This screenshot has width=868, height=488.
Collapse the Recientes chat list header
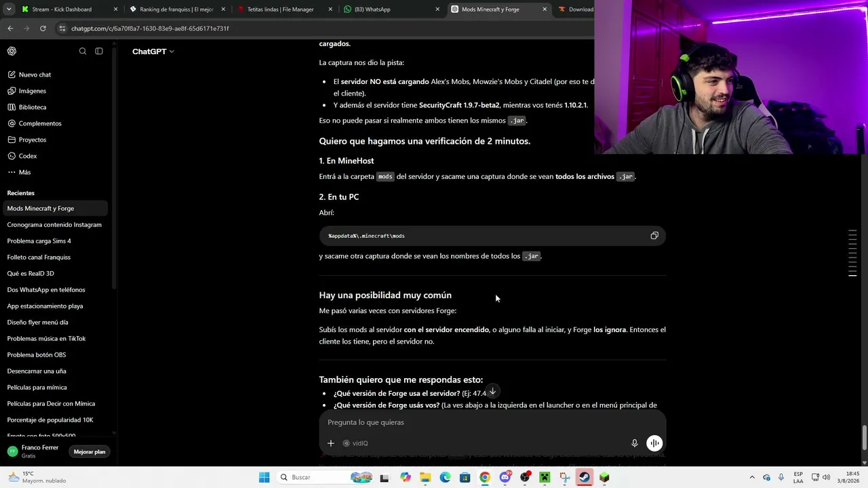tap(21, 193)
